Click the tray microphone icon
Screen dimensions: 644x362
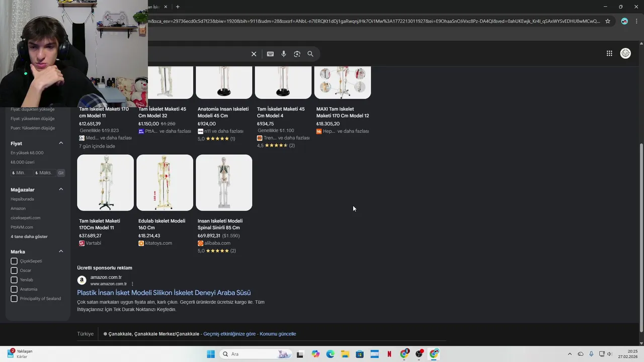pos(591,354)
